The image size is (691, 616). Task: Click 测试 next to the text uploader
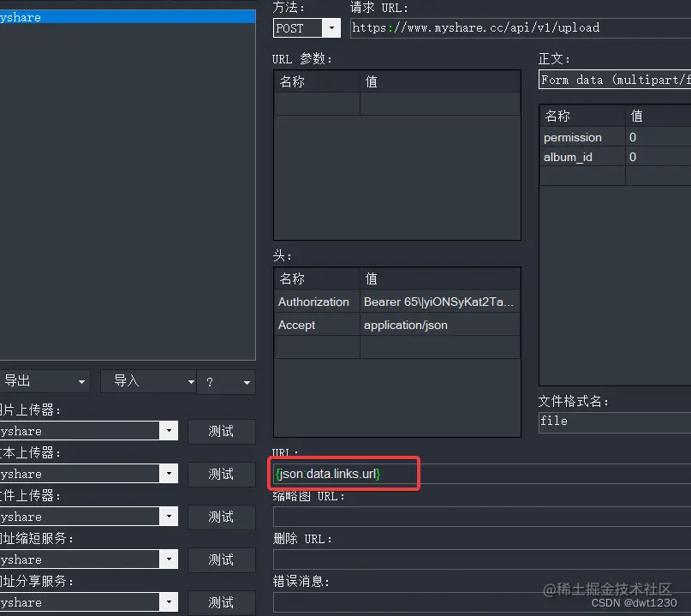click(221, 474)
